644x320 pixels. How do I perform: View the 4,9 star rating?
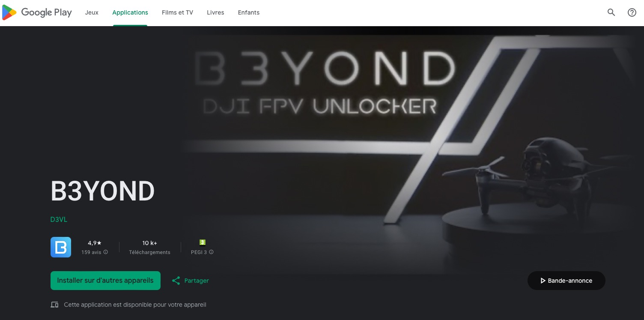95,243
